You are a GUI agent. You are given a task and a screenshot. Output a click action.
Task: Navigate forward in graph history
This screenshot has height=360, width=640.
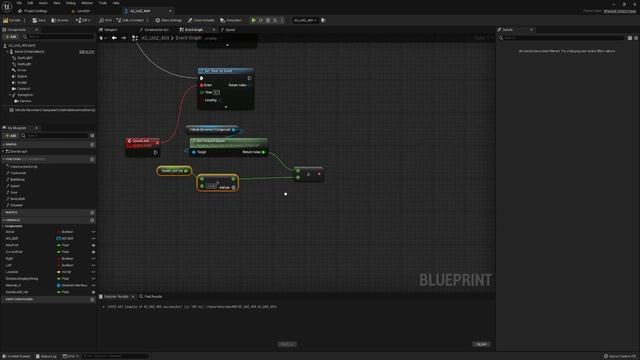point(124,38)
